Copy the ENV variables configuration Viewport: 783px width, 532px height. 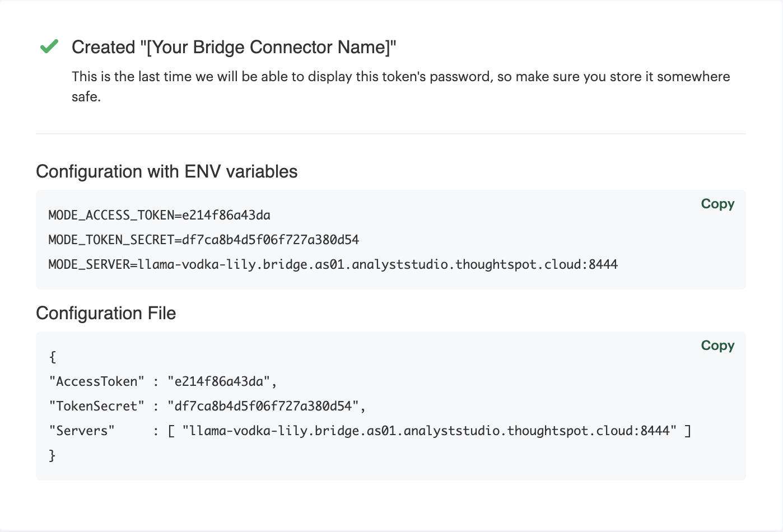(x=717, y=204)
